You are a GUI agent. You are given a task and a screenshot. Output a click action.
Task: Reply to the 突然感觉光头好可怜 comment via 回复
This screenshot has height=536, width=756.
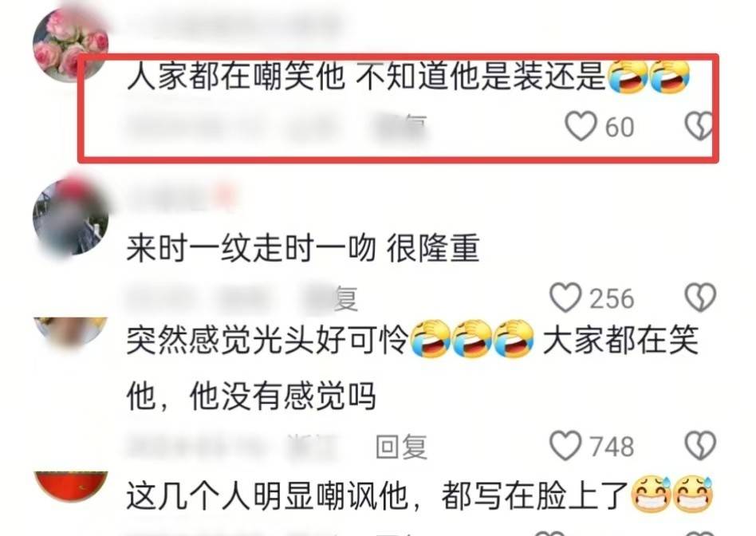tap(401, 447)
